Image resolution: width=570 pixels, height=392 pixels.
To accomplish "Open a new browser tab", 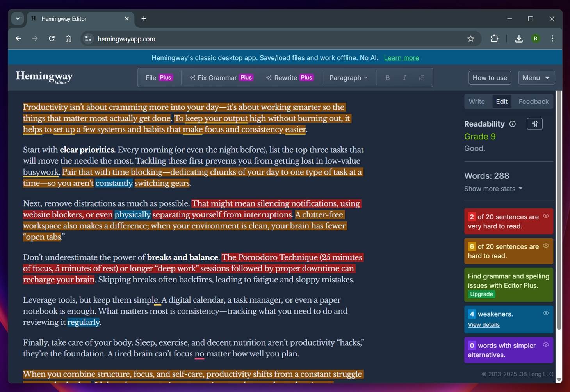I will click(x=144, y=19).
